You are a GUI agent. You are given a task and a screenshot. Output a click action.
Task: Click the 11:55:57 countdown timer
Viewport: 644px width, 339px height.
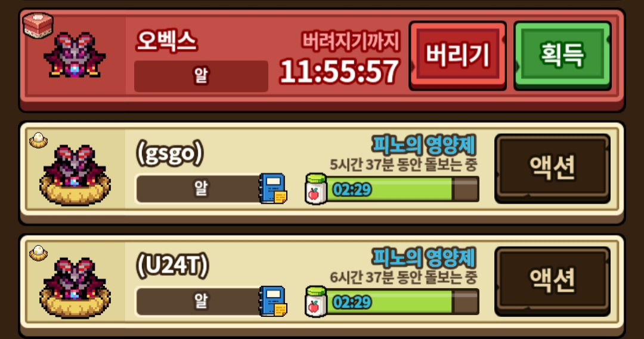click(339, 72)
